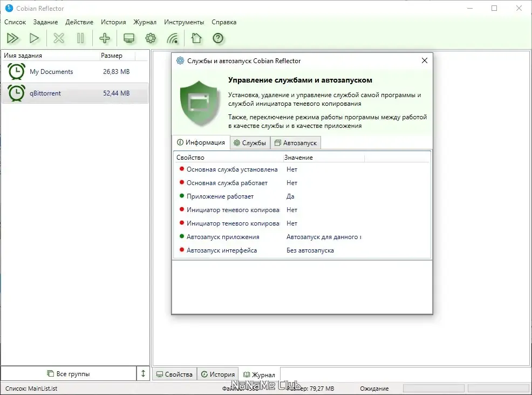Run all tasks with double-arrow icon
The image size is (532, 395).
click(x=12, y=38)
